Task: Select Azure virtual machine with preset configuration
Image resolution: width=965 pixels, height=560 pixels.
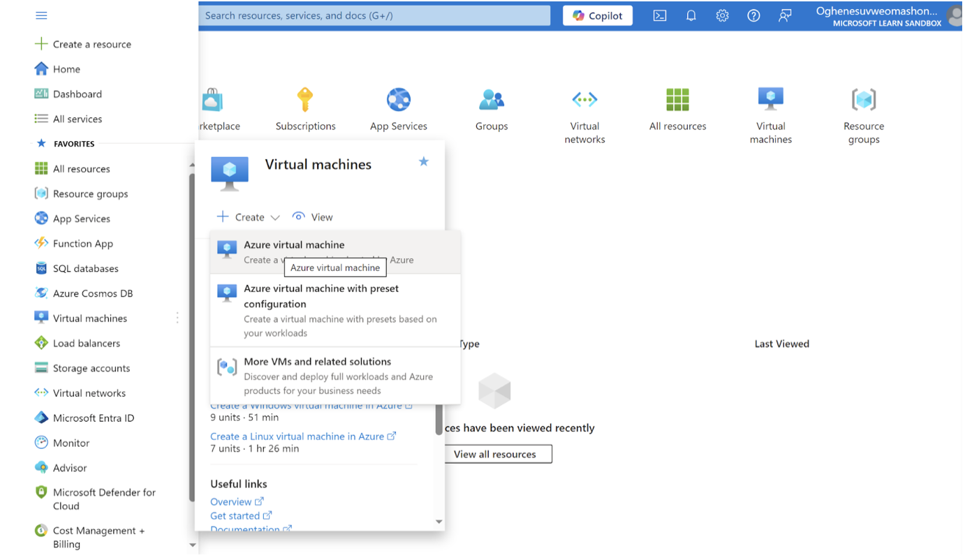Action: point(335,310)
